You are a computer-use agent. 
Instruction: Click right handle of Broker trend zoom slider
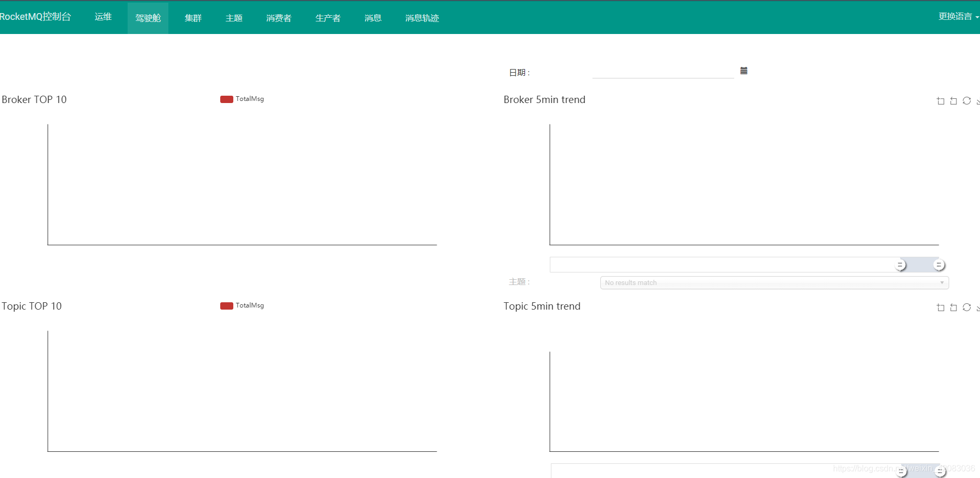pyautogui.click(x=939, y=265)
